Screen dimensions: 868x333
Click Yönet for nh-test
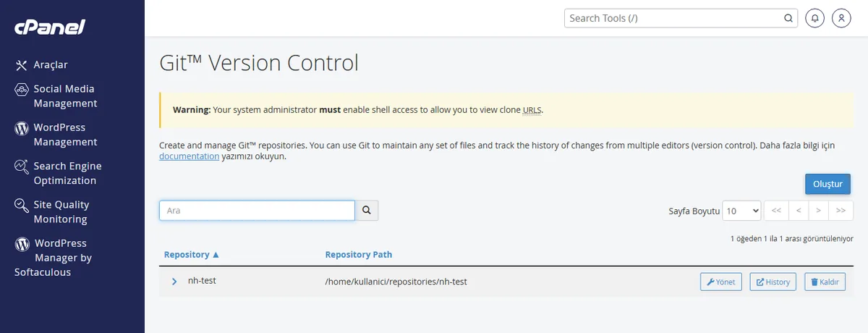click(x=721, y=282)
